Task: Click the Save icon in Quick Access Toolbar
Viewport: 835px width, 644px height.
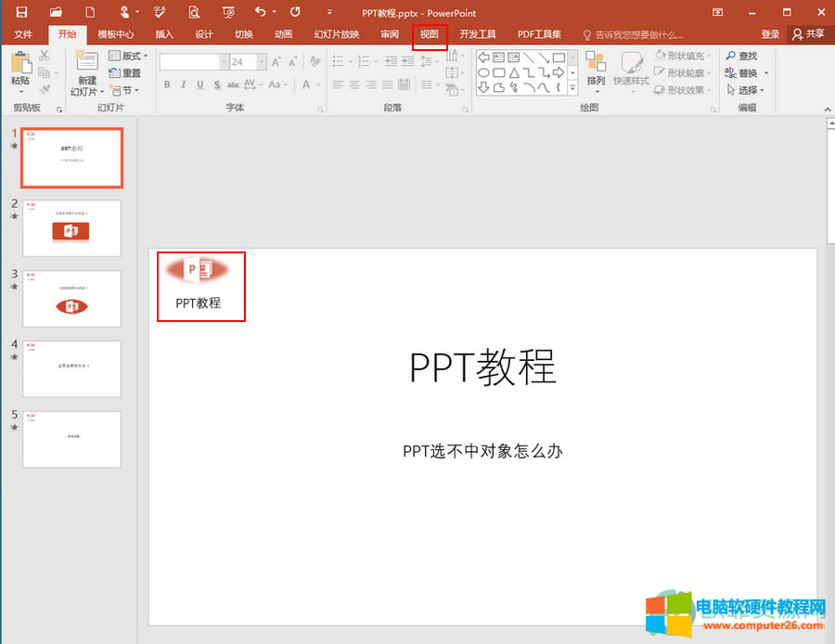Action: tap(20, 12)
